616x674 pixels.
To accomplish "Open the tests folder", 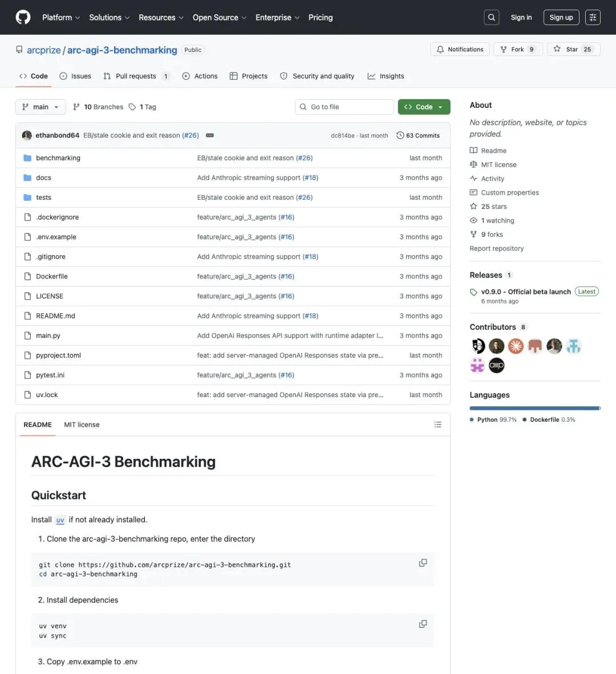I will pos(43,197).
